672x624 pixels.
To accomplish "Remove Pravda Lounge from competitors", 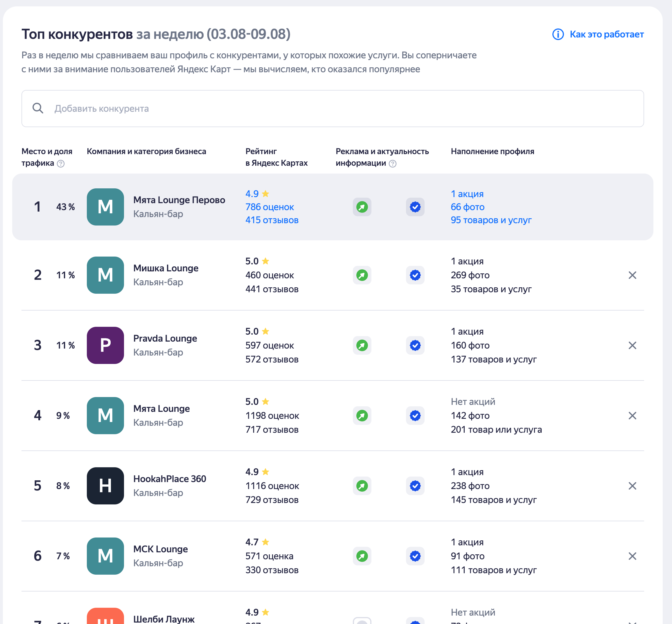I will (x=632, y=345).
